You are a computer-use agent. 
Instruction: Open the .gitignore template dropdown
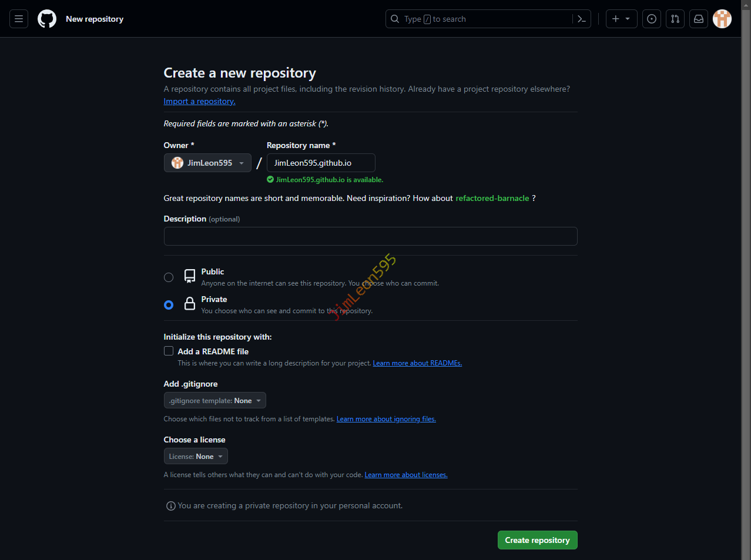click(214, 401)
